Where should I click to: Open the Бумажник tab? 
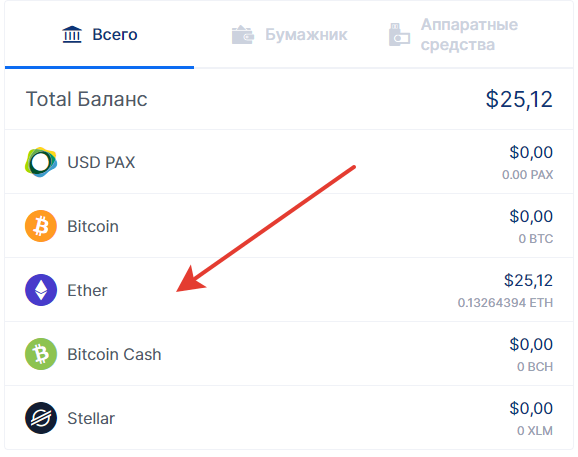[x=289, y=35]
